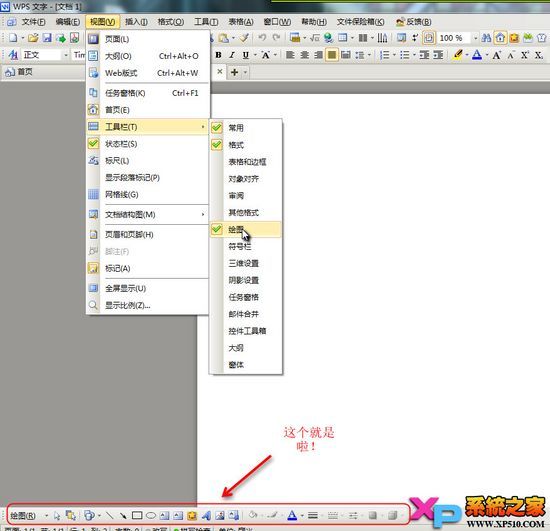Pick the arrow line drawing tool
Viewport: 550px width, 531px height.
click(123, 515)
